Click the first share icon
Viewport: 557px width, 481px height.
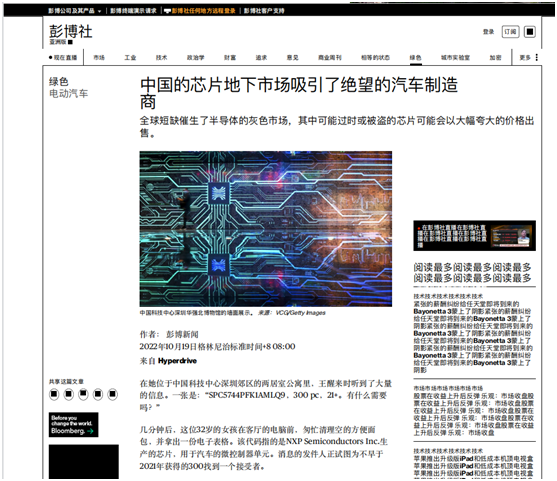(54, 394)
